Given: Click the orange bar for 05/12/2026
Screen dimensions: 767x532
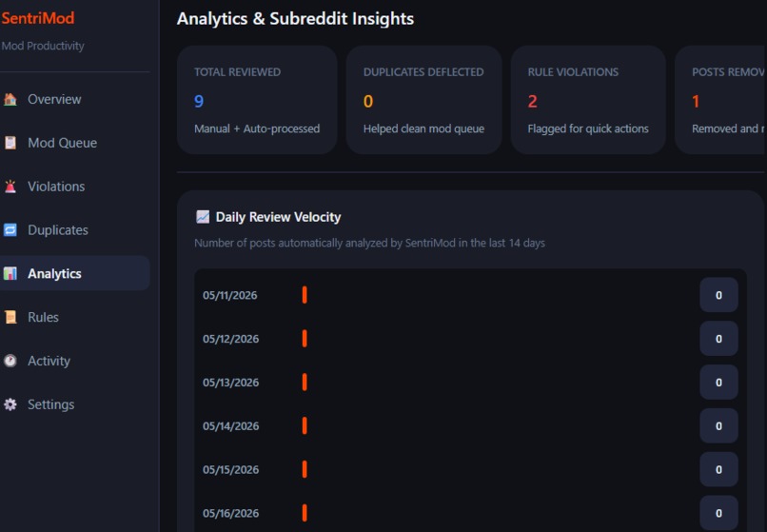Looking at the screenshot, I should (x=305, y=339).
